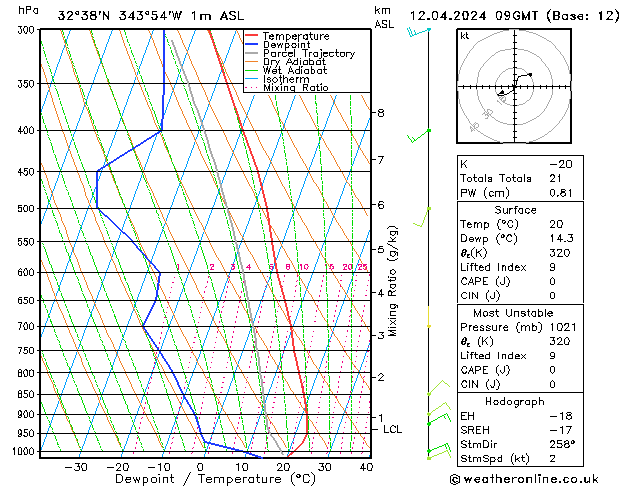
Task: Click the SREH value -17
Action: pos(561,430)
